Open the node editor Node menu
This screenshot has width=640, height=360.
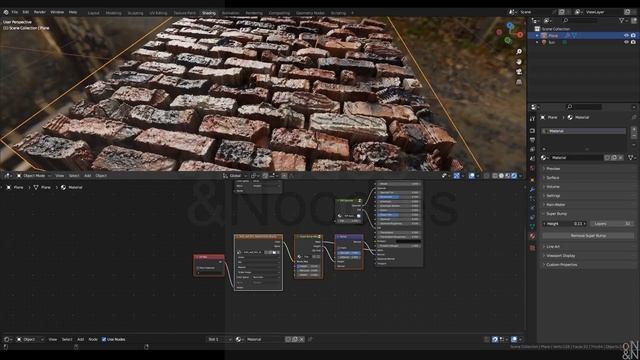click(93, 339)
